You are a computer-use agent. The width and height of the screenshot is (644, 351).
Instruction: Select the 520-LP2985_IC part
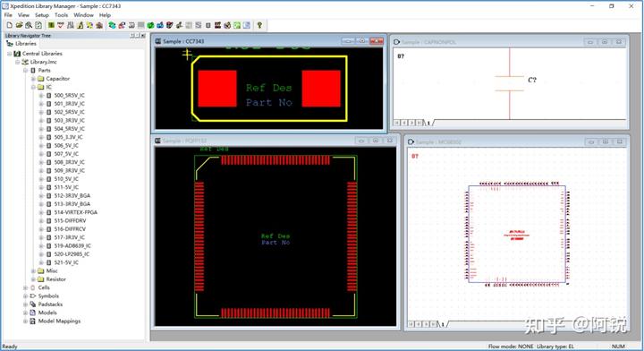72,254
